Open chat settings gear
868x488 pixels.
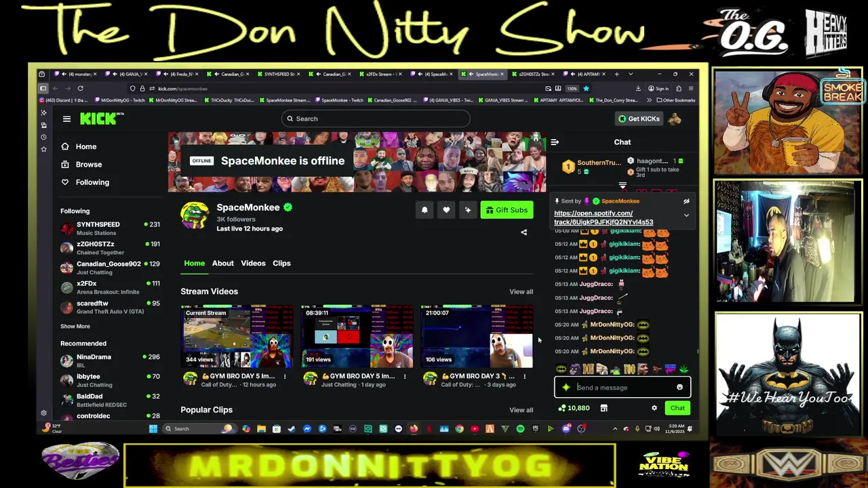(x=654, y=408)
